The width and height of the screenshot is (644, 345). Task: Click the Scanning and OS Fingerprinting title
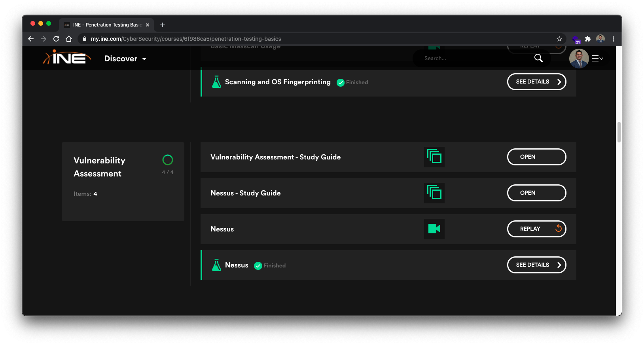pyautogui.click(x=278, y=82)
